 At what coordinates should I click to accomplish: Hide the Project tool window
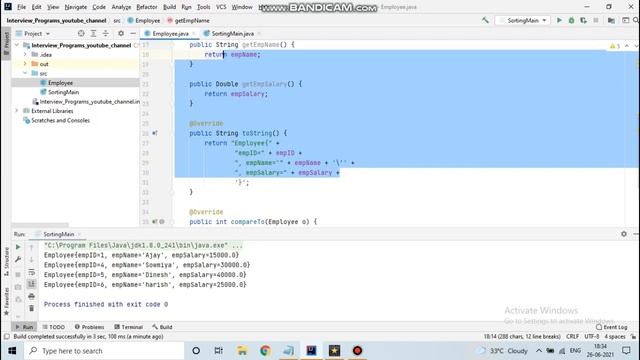pos(133,33)
